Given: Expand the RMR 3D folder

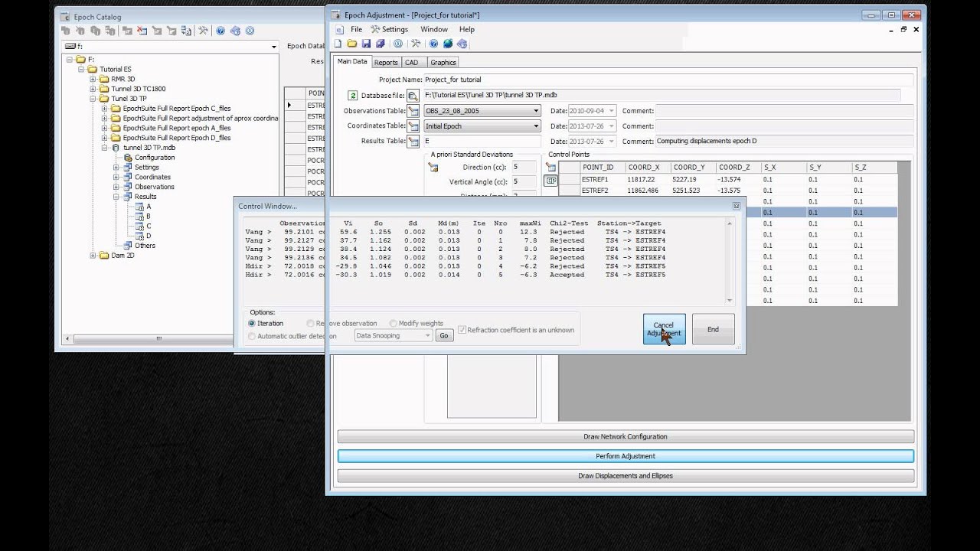Looking at the screenshot, I should [x=93, y=79].
